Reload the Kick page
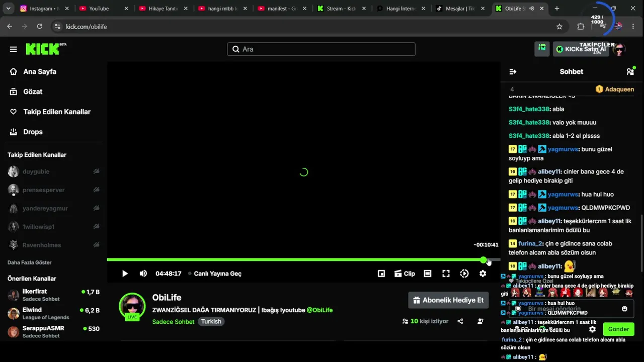The height and width of the screenshot is (362, 644). [40, 27]
